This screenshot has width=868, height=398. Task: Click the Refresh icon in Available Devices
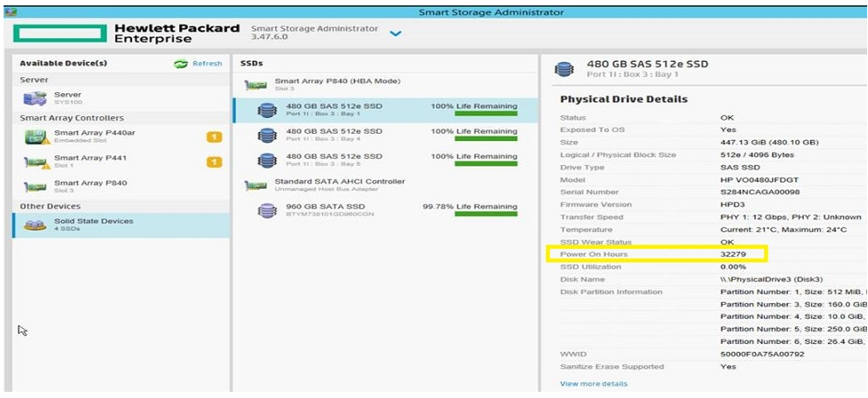[x=181, y=64]
